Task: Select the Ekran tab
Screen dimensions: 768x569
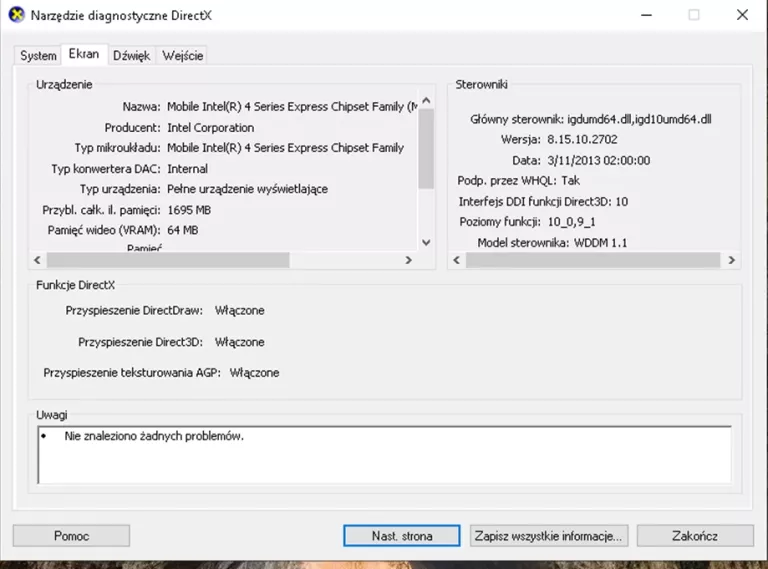Action: tap(84, 54)
